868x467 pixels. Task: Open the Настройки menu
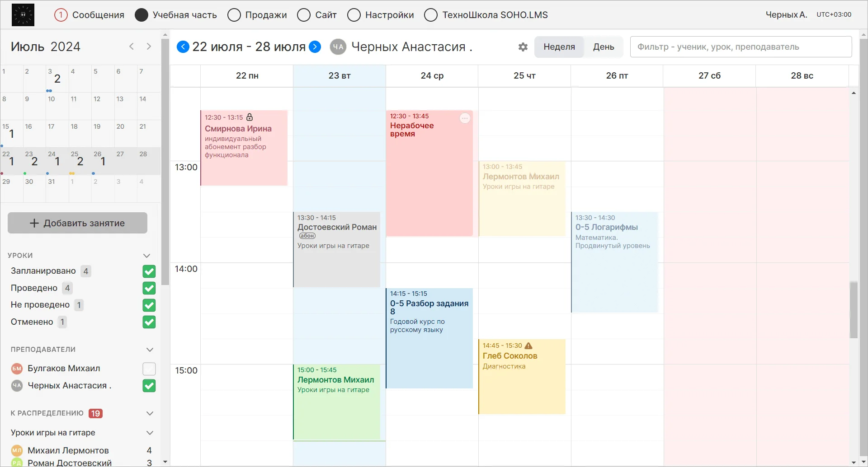pos(381,15)
